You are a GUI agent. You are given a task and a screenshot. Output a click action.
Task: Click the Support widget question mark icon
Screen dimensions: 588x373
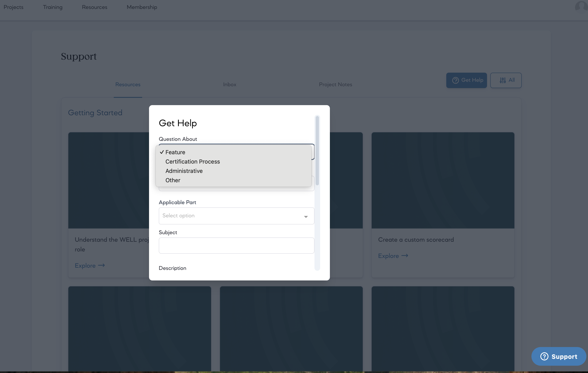[x=544, y=356]
